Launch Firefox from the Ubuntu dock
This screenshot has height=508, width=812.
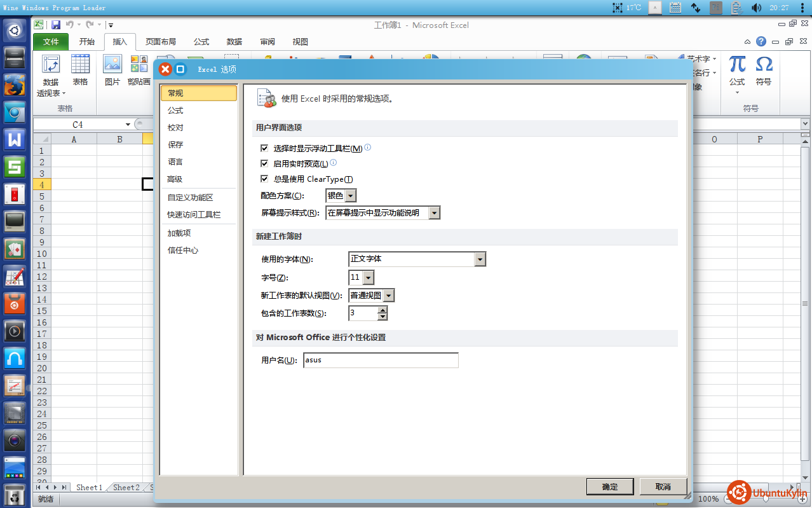coord(15,85)
